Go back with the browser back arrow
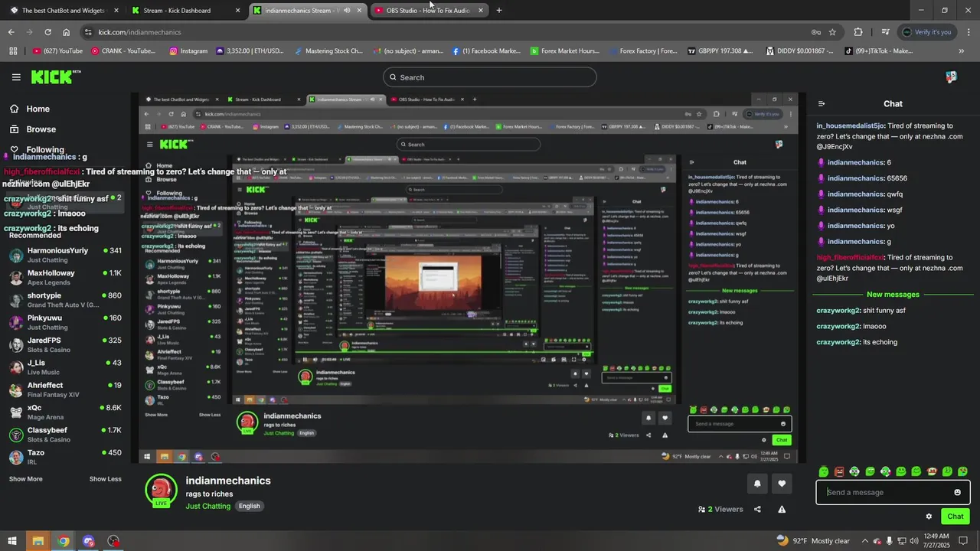Image resolution: width=980 pixels, height=551 pixels. (11, 32)
